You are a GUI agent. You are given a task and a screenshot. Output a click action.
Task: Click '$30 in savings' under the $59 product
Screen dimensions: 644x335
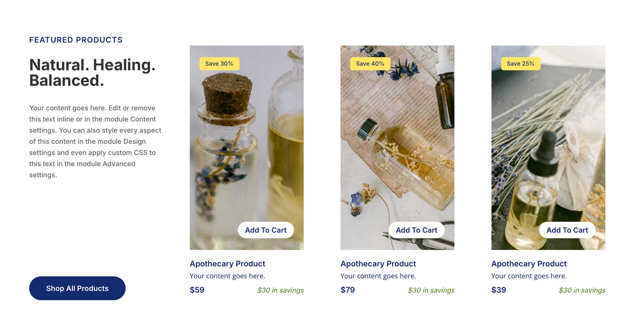point(280,290)
